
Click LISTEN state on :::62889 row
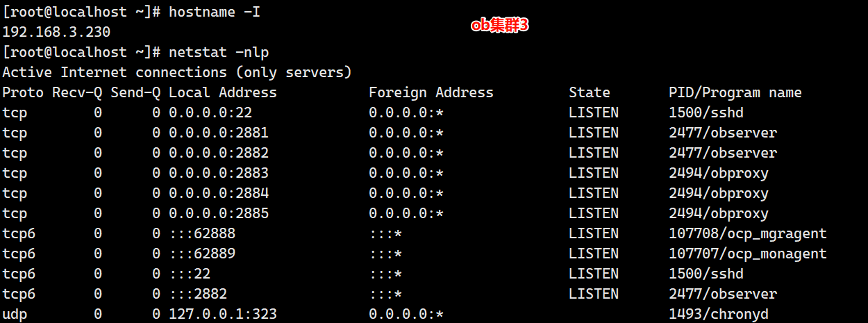click(x=594, y=254)
